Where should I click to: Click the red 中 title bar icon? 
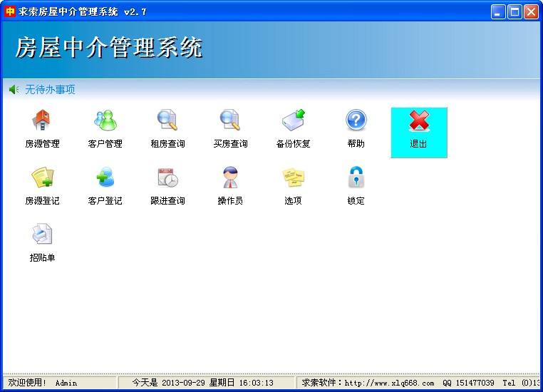pos(10,11)
